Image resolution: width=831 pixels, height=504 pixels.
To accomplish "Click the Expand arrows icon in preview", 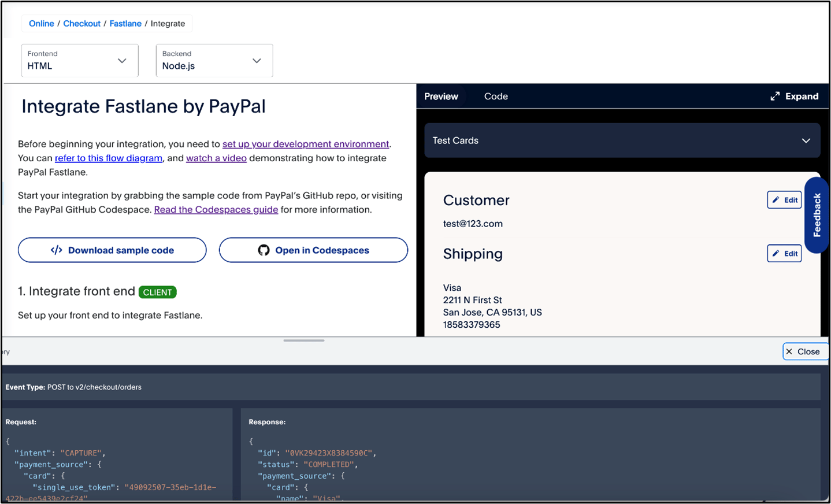I will 775,97.
